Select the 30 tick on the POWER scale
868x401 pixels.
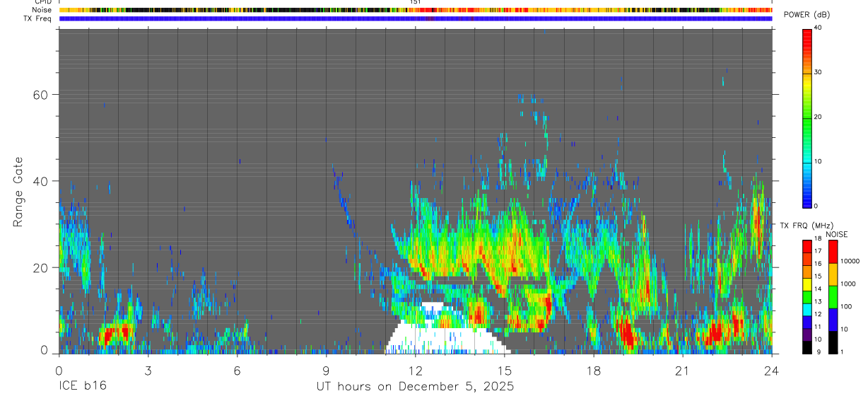point(819,72)
